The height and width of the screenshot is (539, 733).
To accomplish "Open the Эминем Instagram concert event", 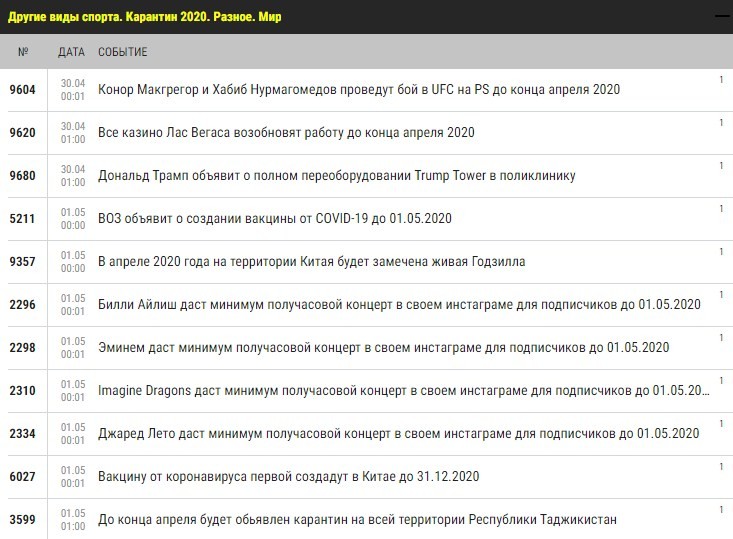I will pos(383,348).
